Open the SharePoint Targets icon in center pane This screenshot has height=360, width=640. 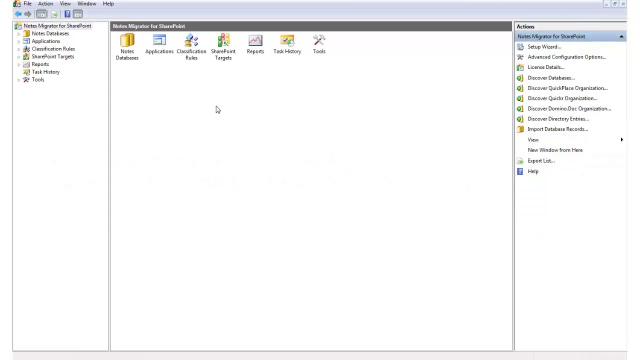pos(223,47)
